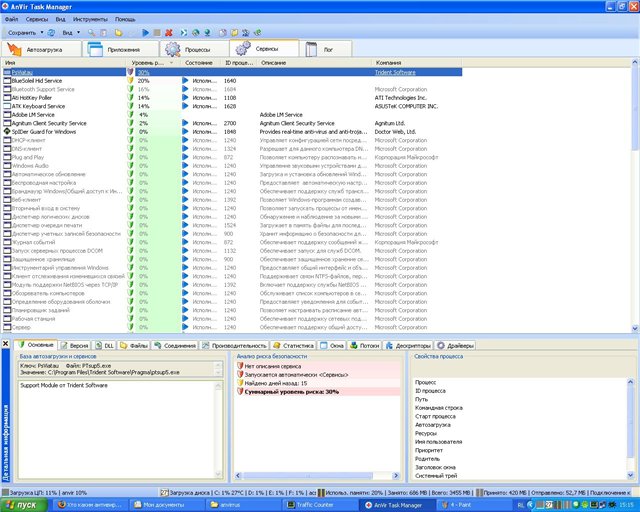
Task: Select the Adobe LM Service row name
Action: click(33, 115)
